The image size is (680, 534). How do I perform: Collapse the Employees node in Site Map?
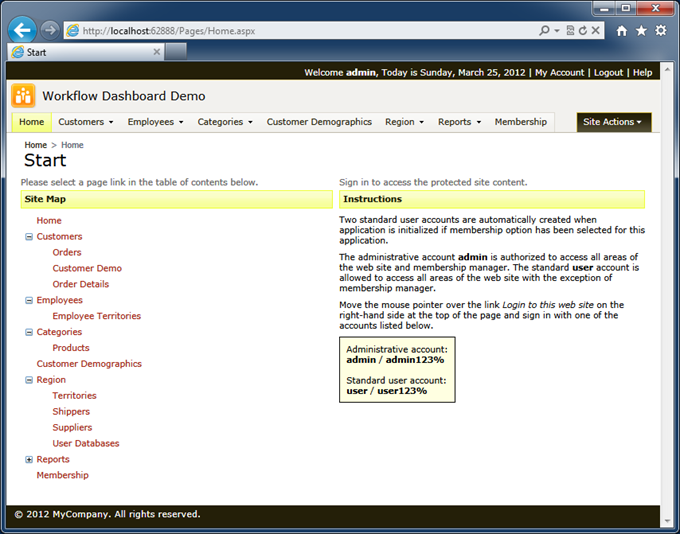coord(29,301)
